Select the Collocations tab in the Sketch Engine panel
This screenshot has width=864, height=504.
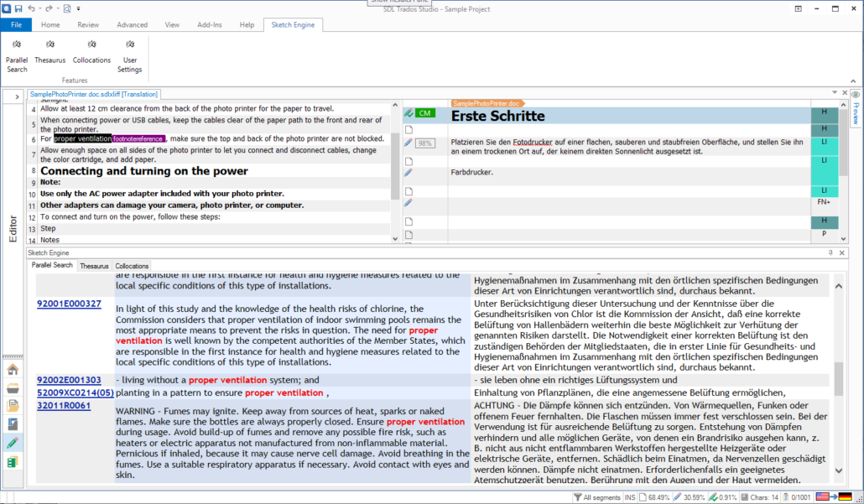(x=132, y=266)
